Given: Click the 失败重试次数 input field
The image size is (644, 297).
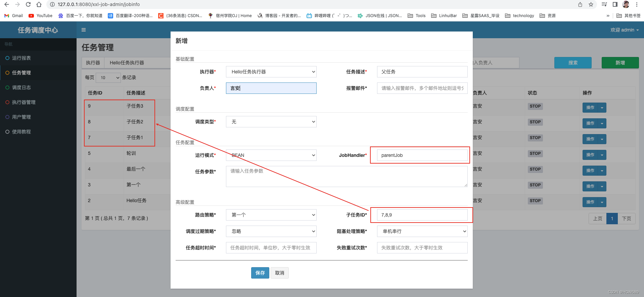Looking at the screenshot, I should (x=422, y=248).
